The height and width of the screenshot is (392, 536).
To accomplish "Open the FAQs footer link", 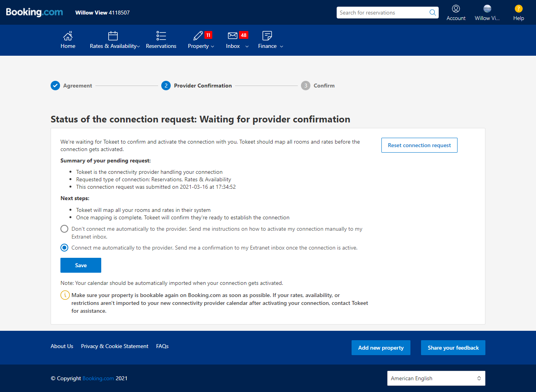I will pyautogui.click(x=162, y=346).
